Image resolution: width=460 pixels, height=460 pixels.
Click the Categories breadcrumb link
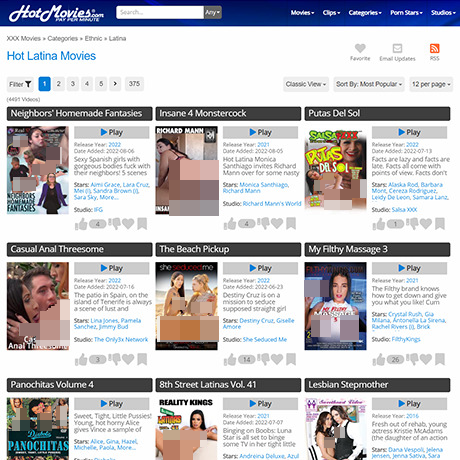click(x=63, y=38)
